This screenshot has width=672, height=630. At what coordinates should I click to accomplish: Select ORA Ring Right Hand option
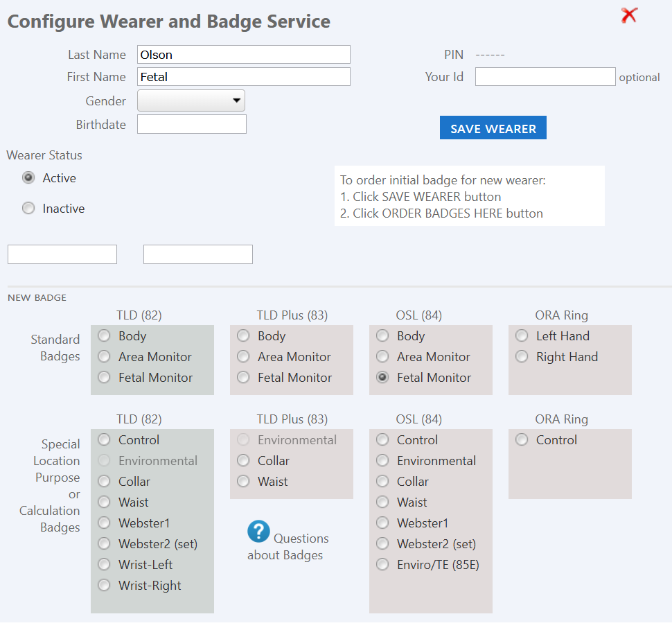[522, 357]
